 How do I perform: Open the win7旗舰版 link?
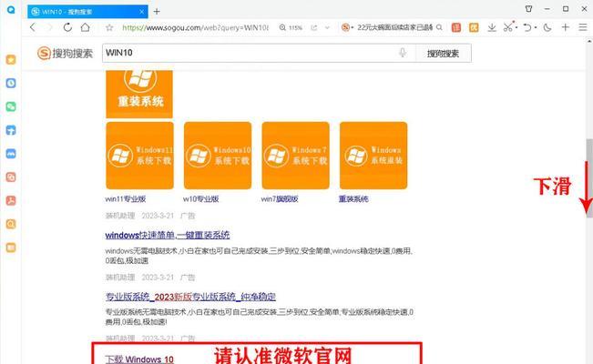pyautogui.click(x=280, y=198)
